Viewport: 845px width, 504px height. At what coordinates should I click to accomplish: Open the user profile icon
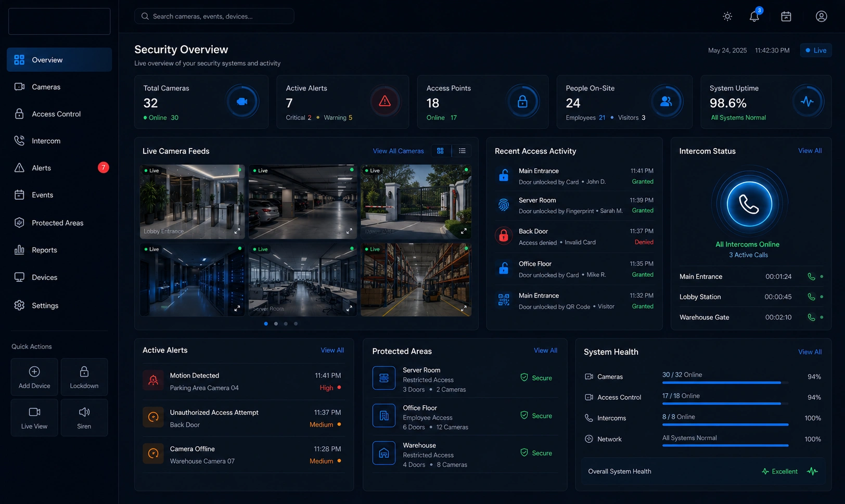(x=821, y=17)
